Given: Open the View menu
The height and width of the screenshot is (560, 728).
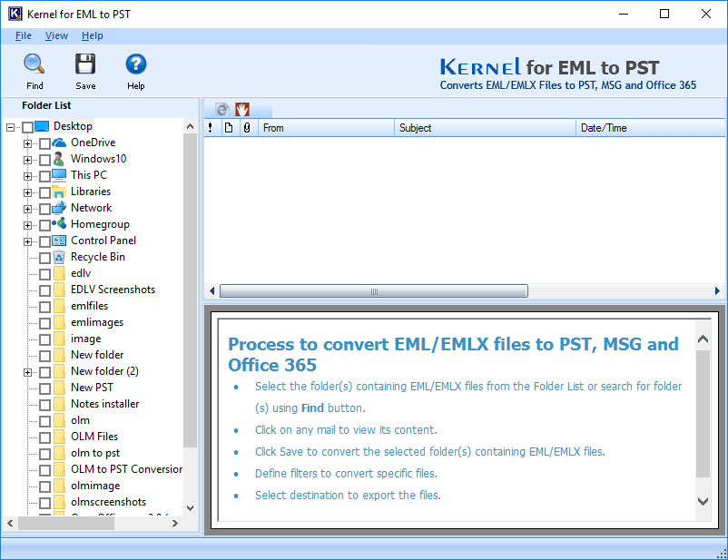Looking at the screenshot, I should (x=56, y=35).
